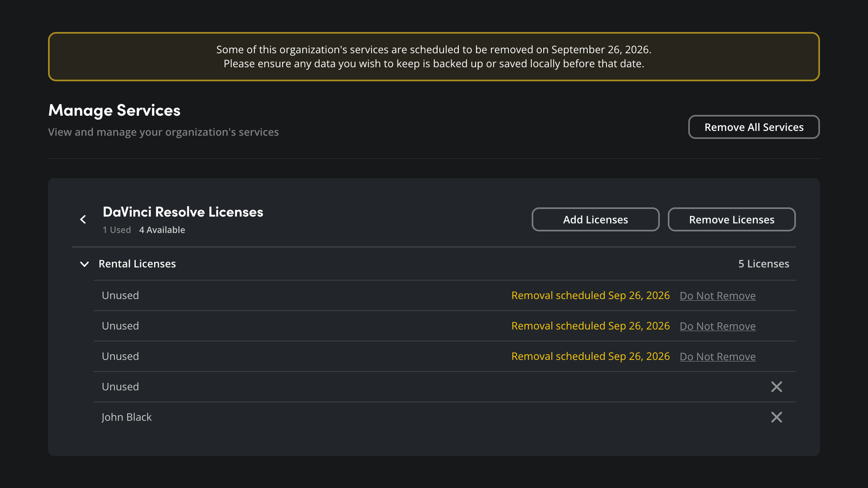Select the John Black license row name

127,417
